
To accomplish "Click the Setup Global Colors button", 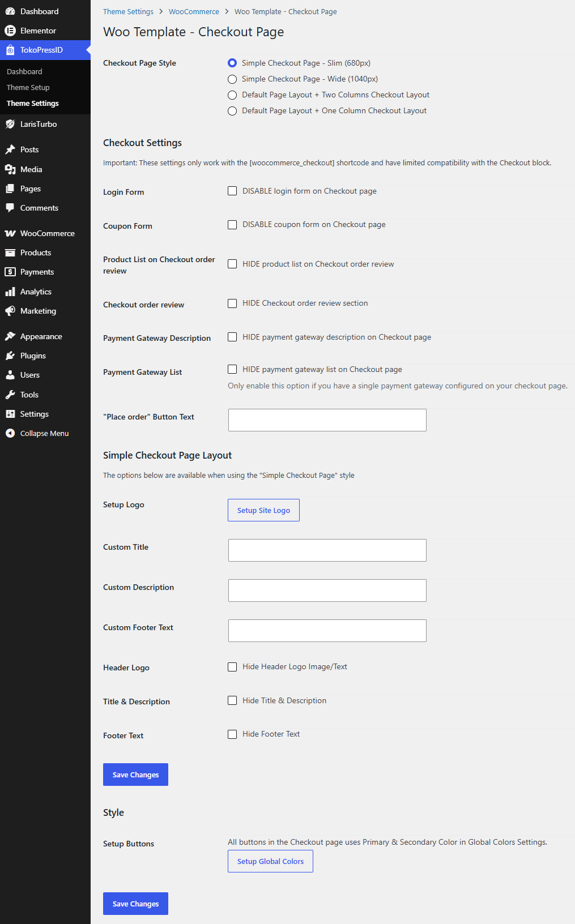I will (x=270, y=861).
